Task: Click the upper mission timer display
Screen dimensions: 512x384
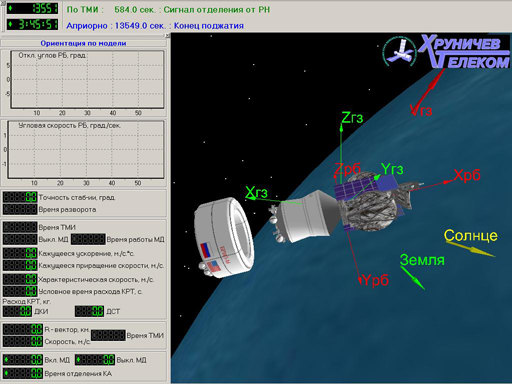Action: 33,8
